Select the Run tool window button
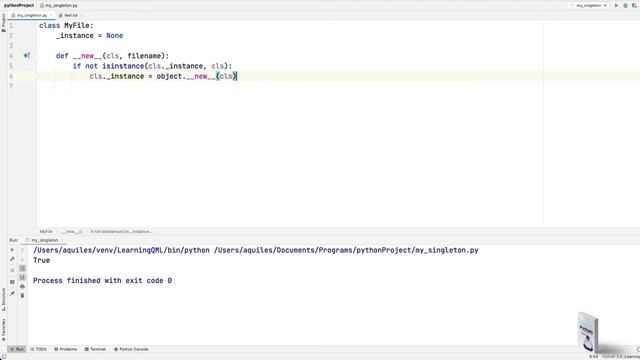The image size is (640, 360). tap(17, 349)
